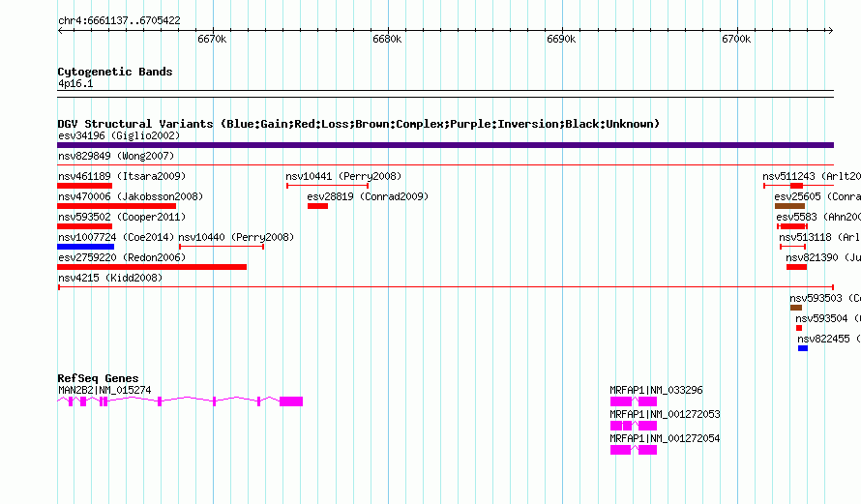
Task: Click the esv5583 variant label
Action: pyautogui.click(x=818, y=217)
